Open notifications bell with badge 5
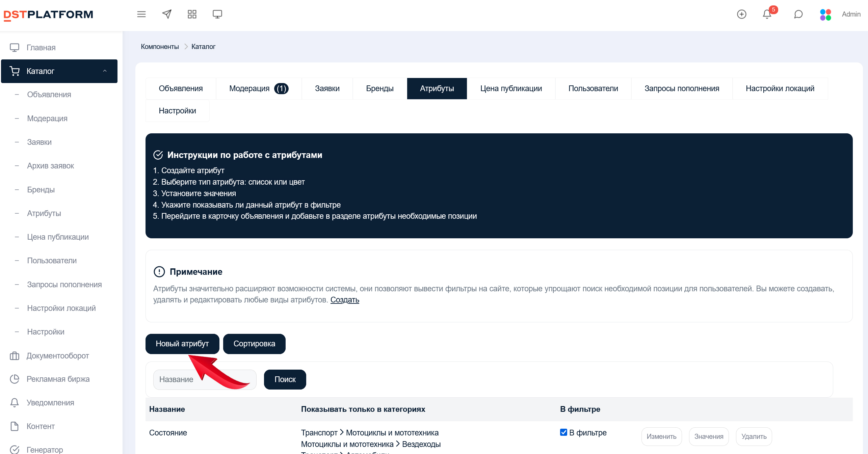This screenshot has height=454, width=868. (x=767, y=14)
